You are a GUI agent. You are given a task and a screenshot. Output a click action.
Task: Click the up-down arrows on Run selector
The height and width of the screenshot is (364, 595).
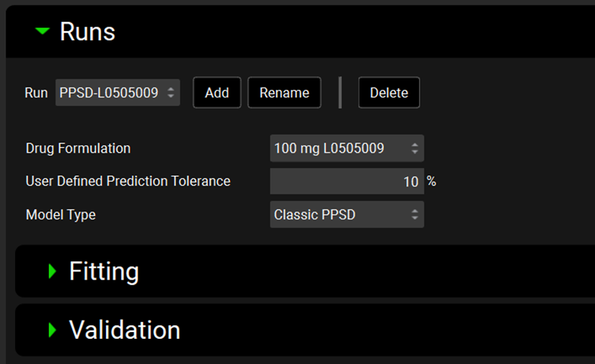coord(171,93)
